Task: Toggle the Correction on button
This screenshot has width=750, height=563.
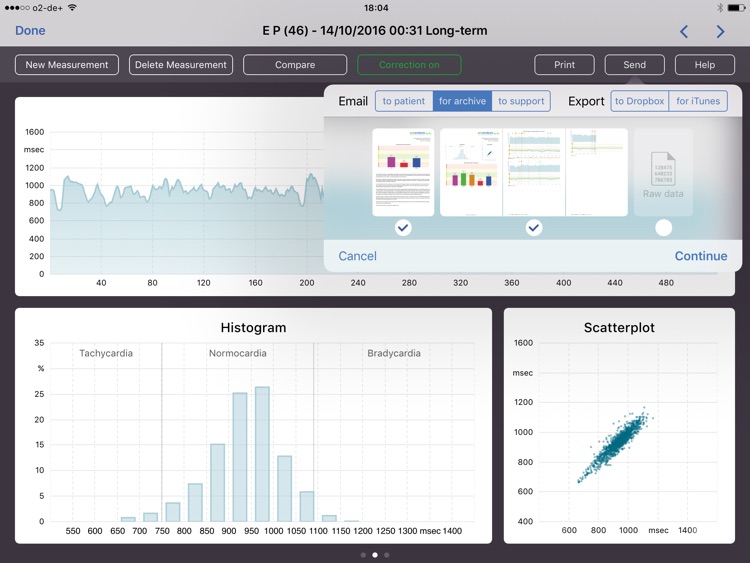Action: pos(409,65)
